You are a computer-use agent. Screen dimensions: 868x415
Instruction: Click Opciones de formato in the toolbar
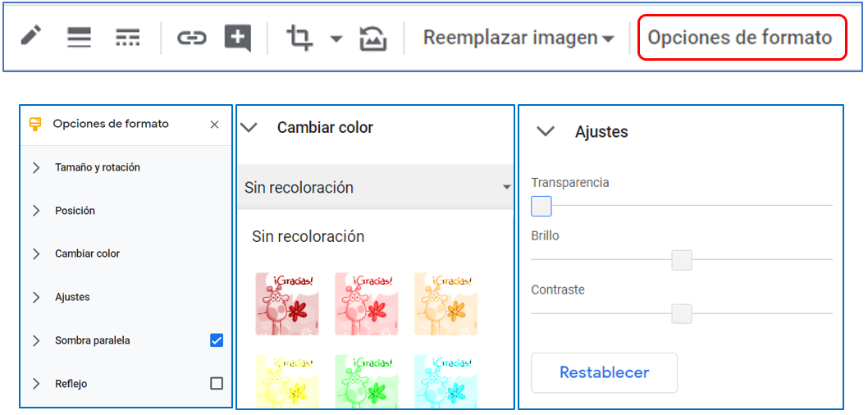[x=740, y=38]
